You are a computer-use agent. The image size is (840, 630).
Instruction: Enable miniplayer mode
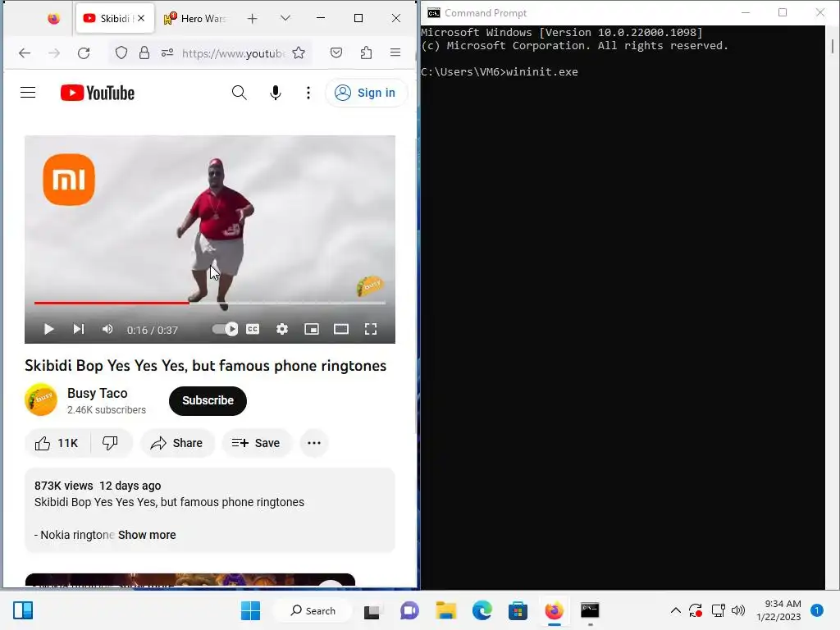[312, 329]
